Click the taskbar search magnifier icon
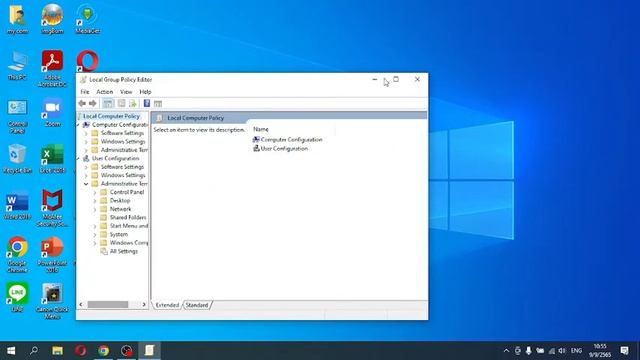The width and height of the screenshot is (640, 360). [34, 351]
